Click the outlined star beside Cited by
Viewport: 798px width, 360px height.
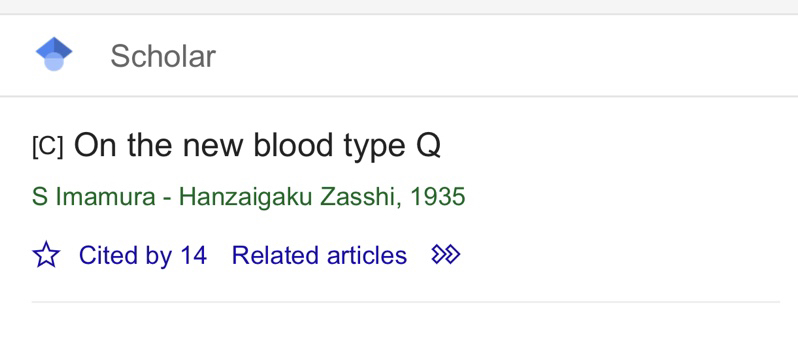(x=46, y=255)
